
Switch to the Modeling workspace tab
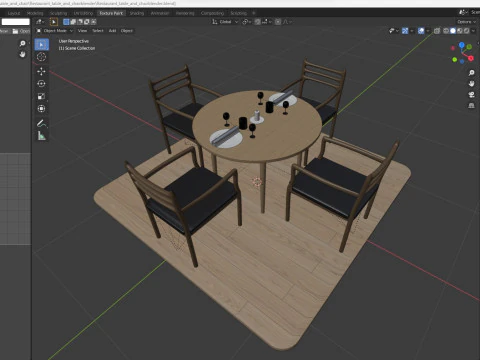coord(35,13)
